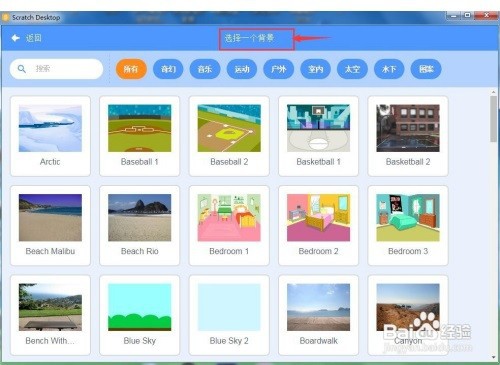Close the Scratch Desktop window

pos(486,15)
